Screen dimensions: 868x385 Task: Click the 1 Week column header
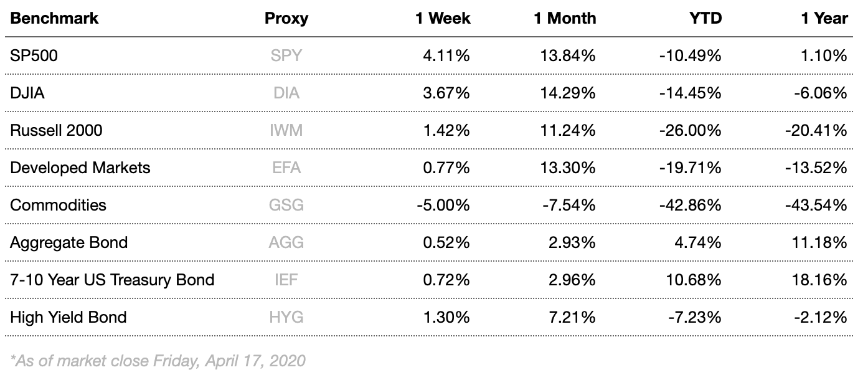443,18
